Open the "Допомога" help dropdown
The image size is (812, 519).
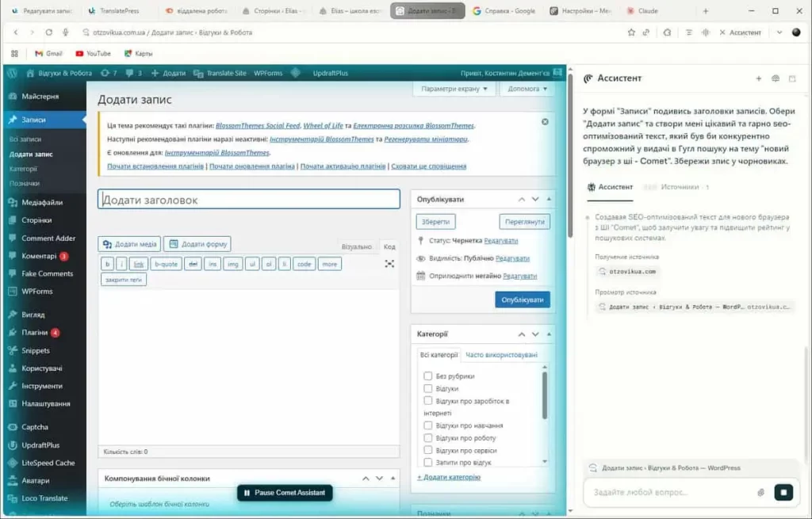528,89
